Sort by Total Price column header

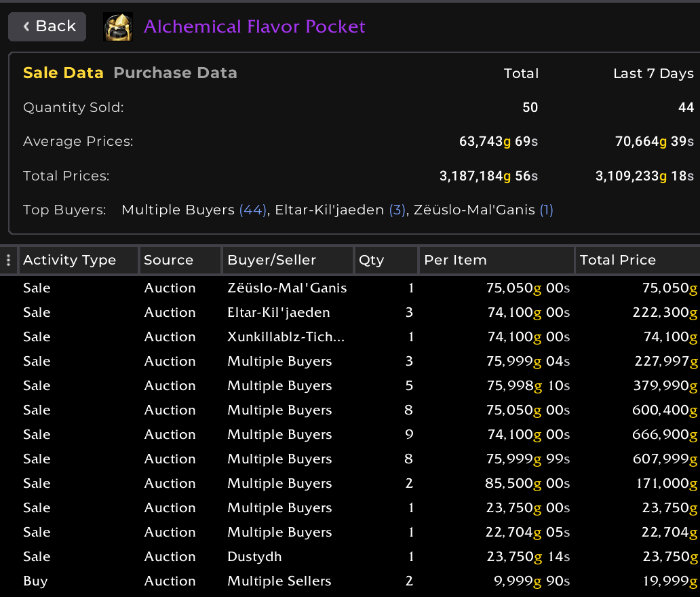pos(638,260)
